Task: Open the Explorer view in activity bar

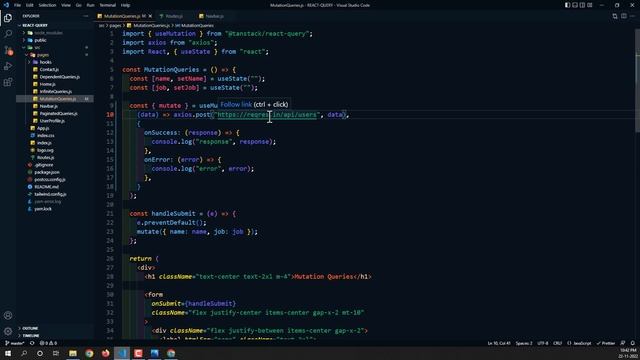Action: pyautogui.click(x=8, y=18)
